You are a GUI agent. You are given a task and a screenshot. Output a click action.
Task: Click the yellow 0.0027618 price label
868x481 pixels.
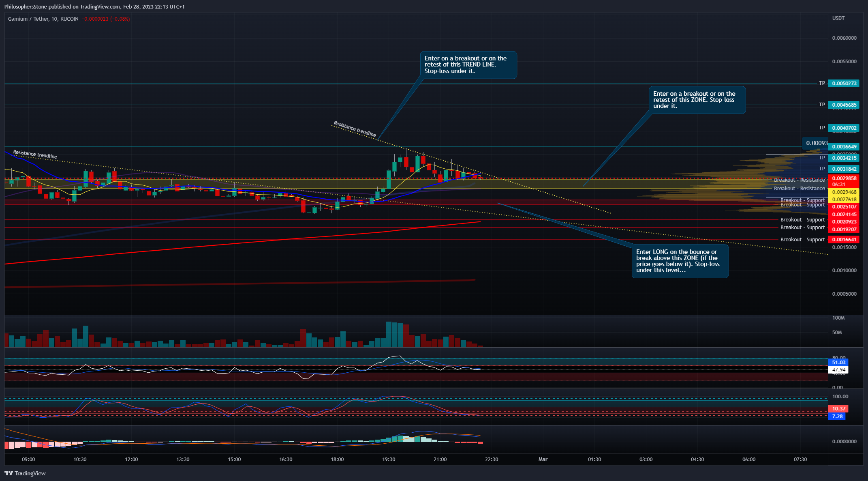coord(844,199)
